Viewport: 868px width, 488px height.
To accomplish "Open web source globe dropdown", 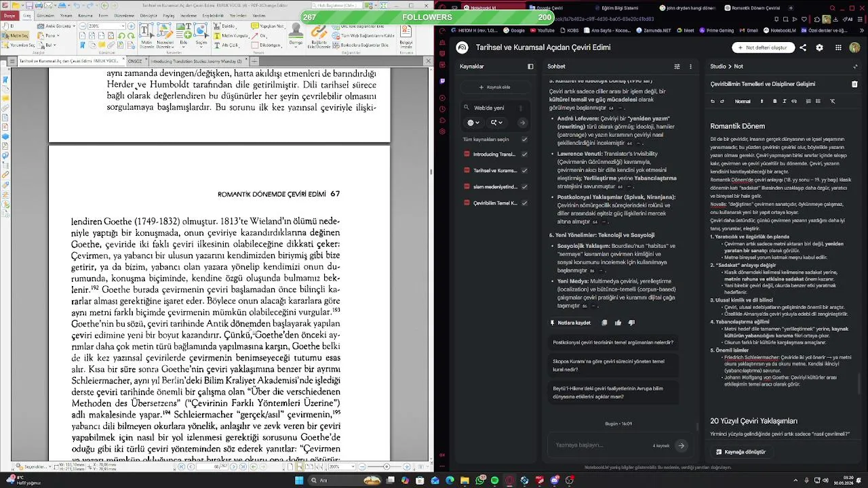I will pos(473,123).
